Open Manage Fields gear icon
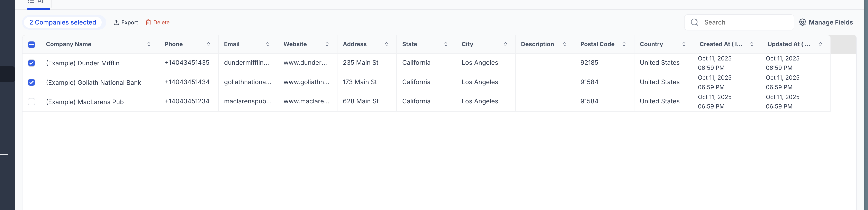The width and height of the screenshot is (868, 210). point(802,22)
